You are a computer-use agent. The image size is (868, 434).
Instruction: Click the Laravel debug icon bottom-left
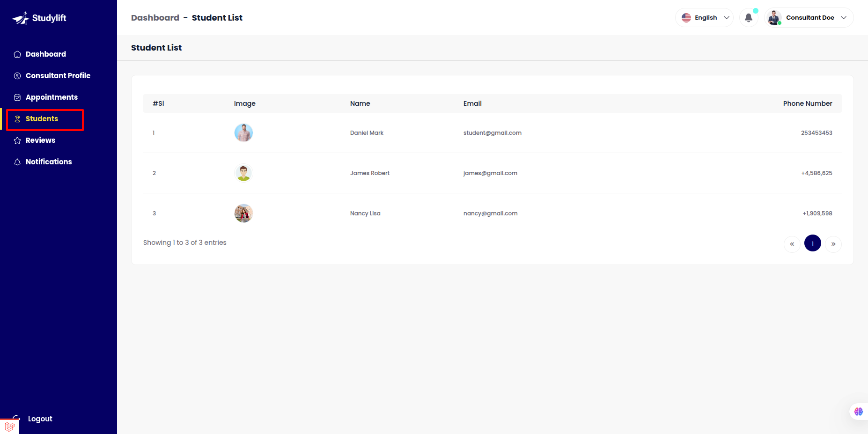click(x=9, y=427)
